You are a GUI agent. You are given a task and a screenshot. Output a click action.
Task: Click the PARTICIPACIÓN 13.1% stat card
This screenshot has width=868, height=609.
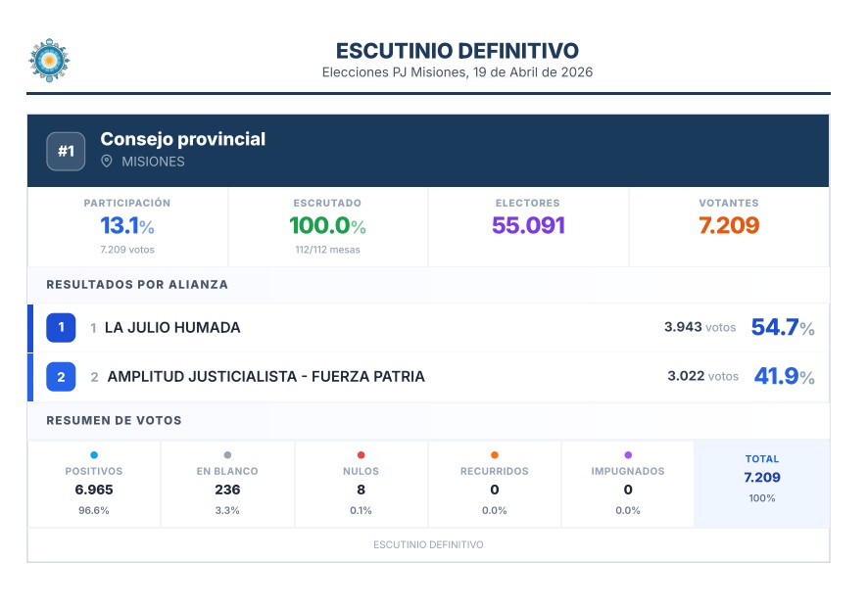[127, 226]
